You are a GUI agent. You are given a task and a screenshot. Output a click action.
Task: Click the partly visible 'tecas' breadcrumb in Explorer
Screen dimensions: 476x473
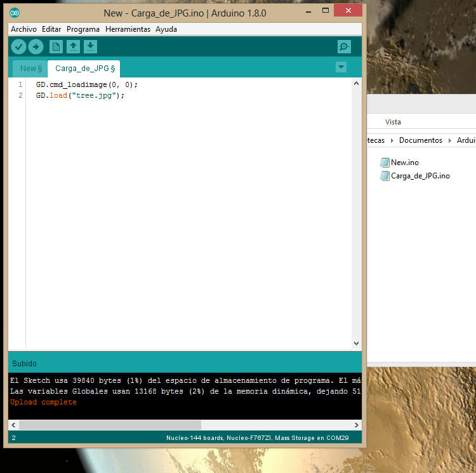pos(376,140)
